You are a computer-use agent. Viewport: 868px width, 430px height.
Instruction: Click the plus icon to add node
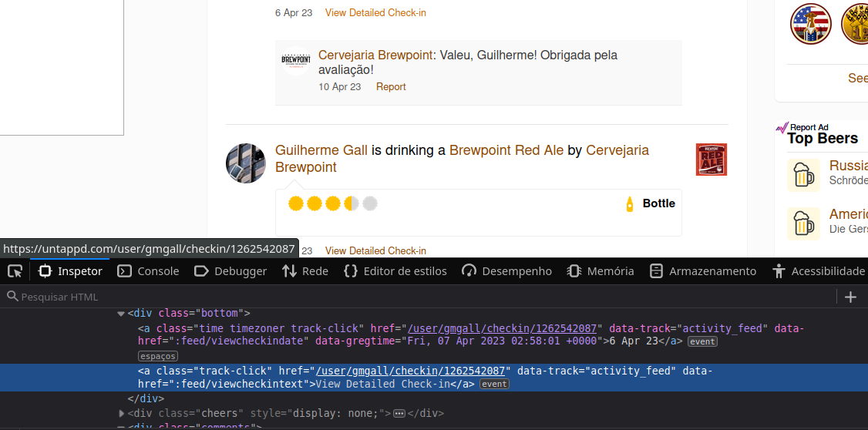(x=850, y=297)
